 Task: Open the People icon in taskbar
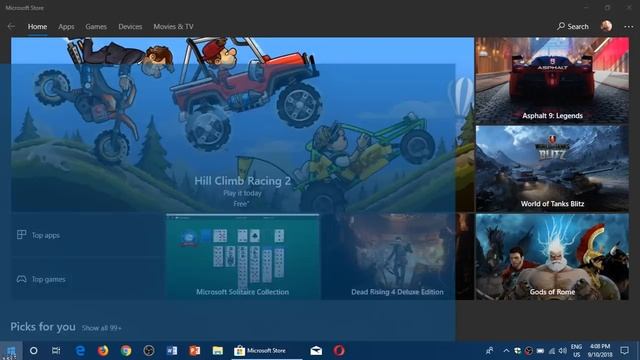tap(489, 351)
